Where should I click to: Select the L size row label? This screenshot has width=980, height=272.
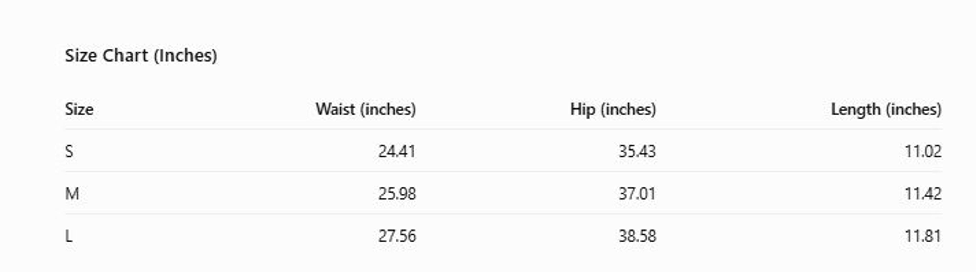69,236
